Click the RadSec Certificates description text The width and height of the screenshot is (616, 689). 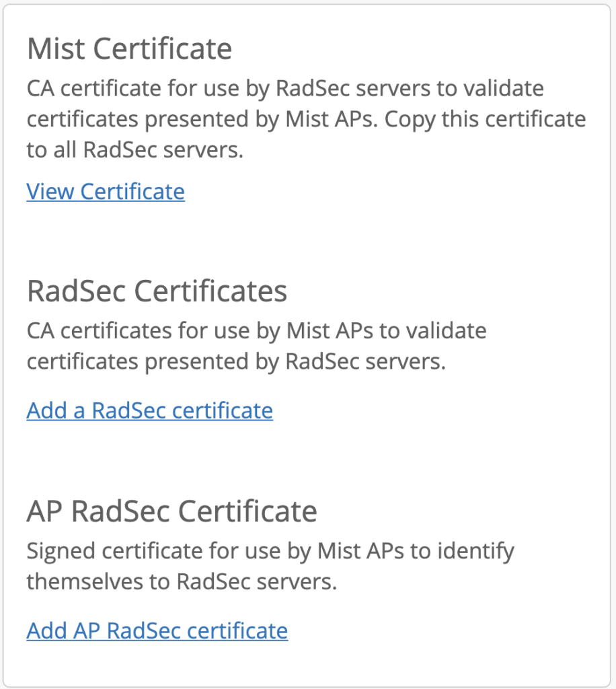click(256, 345)
